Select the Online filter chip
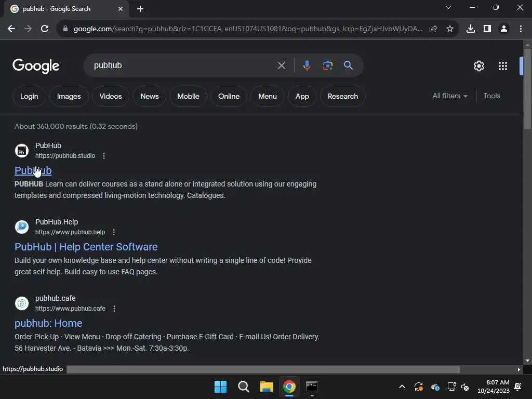This screenshot has height=399, width=532. tap(229, 96)
